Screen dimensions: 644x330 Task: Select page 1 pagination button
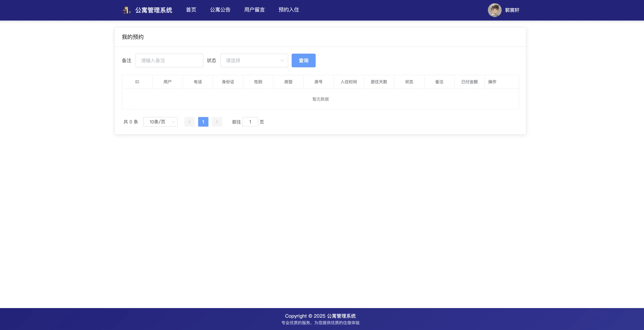pos(203,122)
